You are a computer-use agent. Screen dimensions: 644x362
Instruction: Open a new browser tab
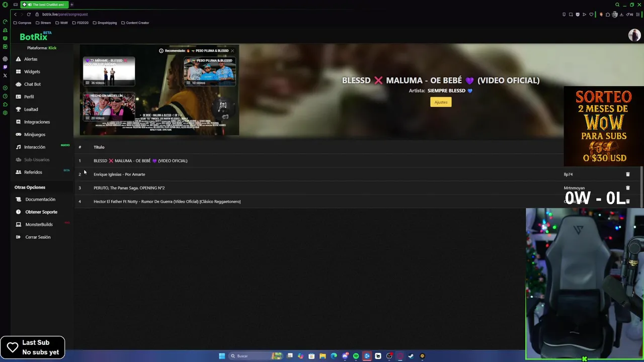tap(71, 5)
